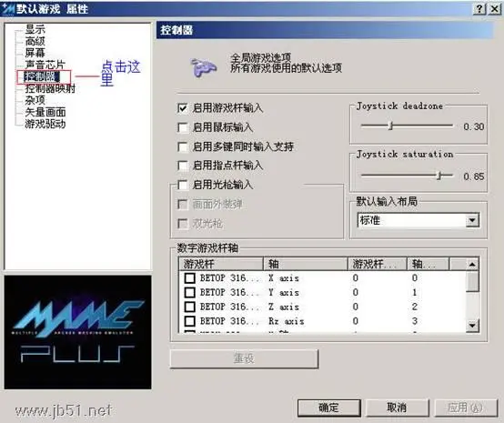504x423 pixels.
Task: Select 控制器映射 in the settings tree
Action: pos(50,88)
